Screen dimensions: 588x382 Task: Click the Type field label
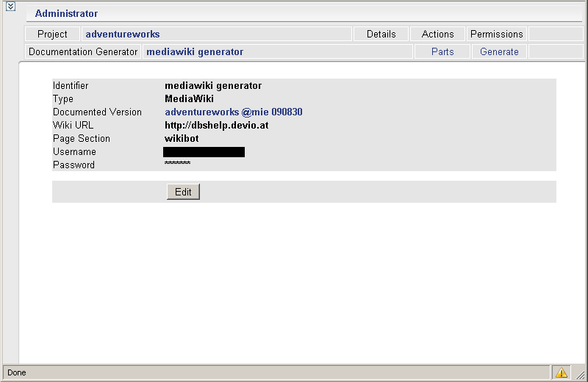point(63,99)
